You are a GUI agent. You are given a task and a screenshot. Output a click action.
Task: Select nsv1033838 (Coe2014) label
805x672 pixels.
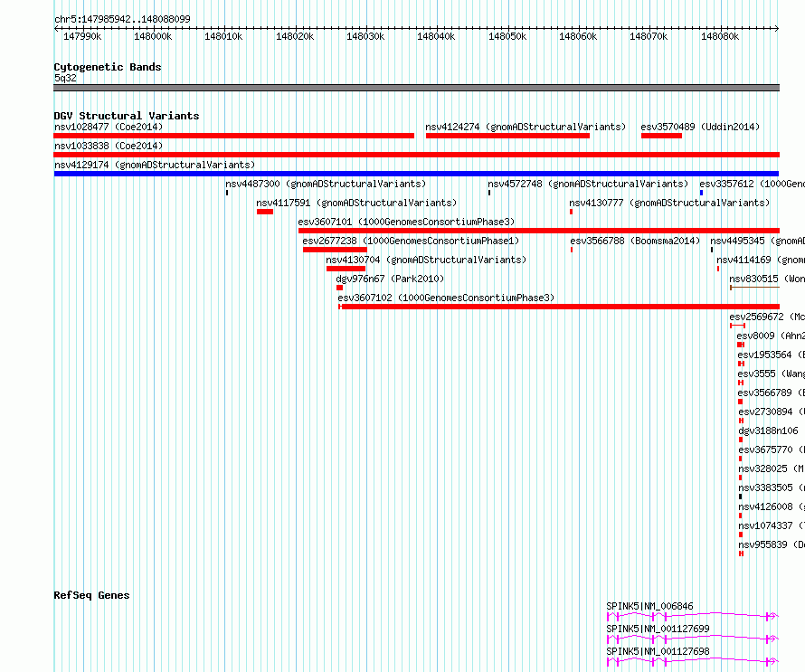pyautogui.click(x=109, y=146)
